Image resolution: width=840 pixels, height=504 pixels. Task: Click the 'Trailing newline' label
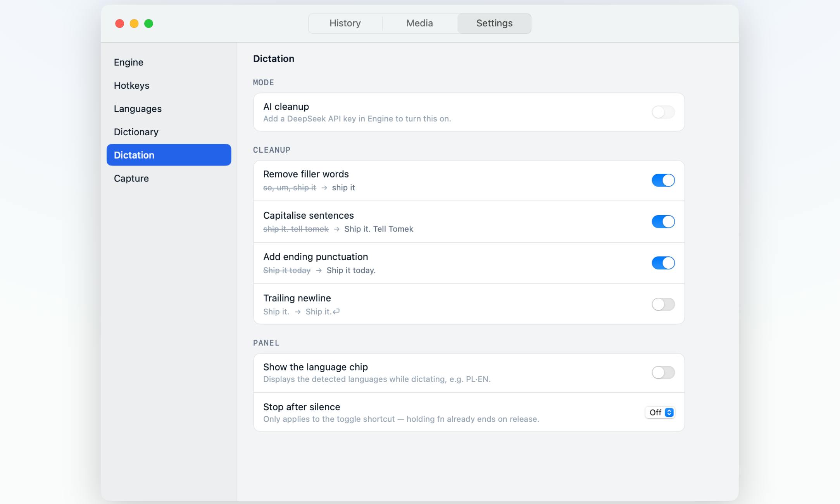pyautogui.click(x=297, y=298)
